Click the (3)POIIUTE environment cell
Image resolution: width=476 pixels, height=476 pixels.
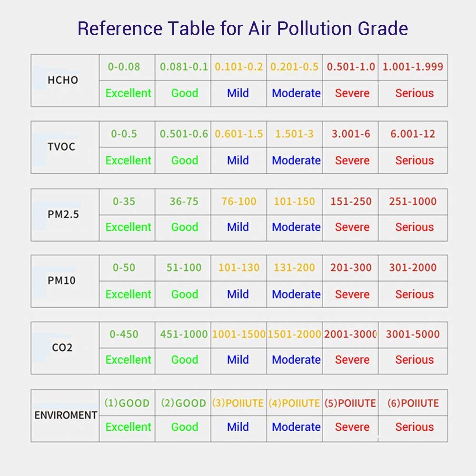(238, 403)
